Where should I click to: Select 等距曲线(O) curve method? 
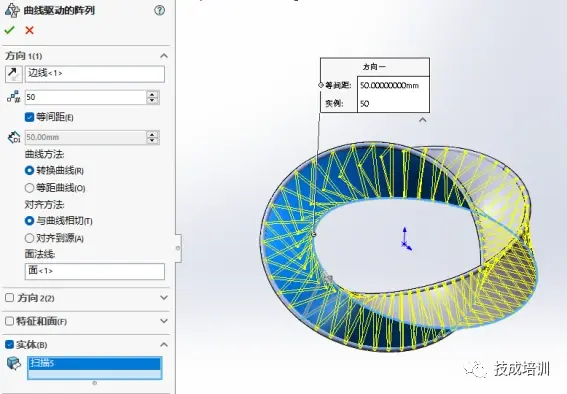pyautogui.click(x=29, y=188)
